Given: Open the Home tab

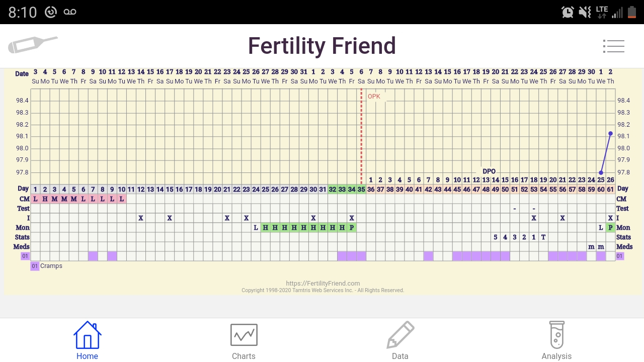Looking at the screenshot, I should pyautogui.click(x=87, y=340).
